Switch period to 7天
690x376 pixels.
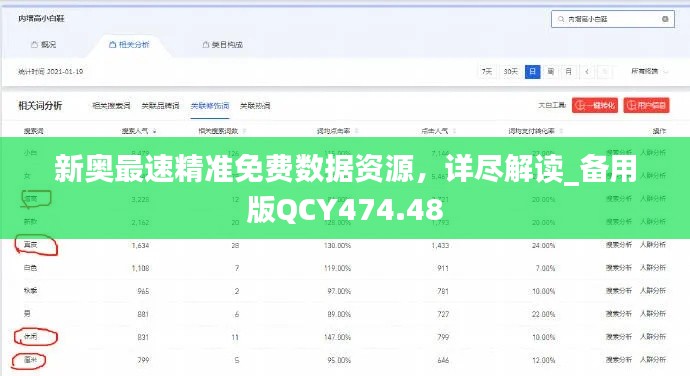click(x=486, y=71)
